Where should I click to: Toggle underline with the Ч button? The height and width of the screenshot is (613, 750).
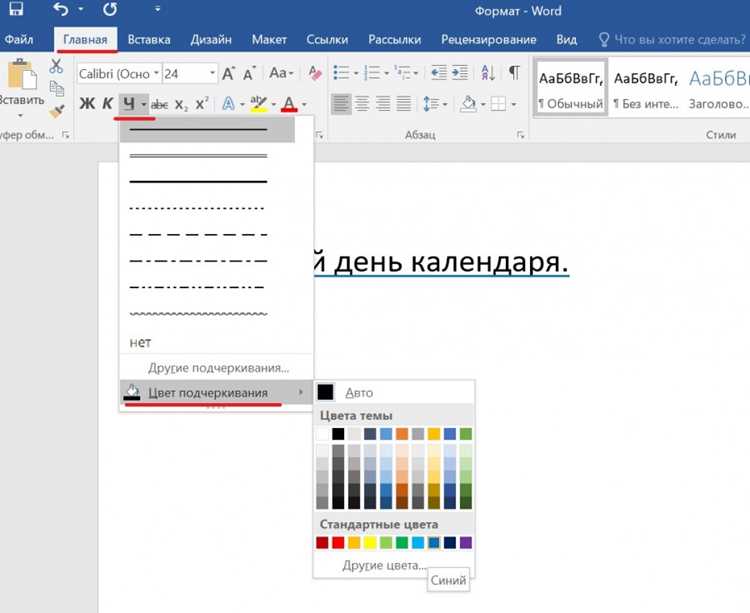[x=128, y=103]
